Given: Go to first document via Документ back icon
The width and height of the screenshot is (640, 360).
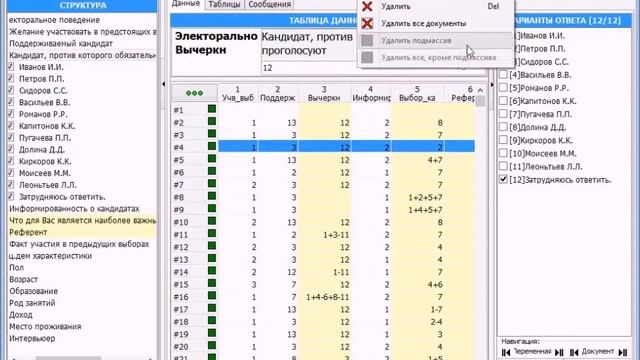Looking at the screenshot, I should tap(574, 352).
